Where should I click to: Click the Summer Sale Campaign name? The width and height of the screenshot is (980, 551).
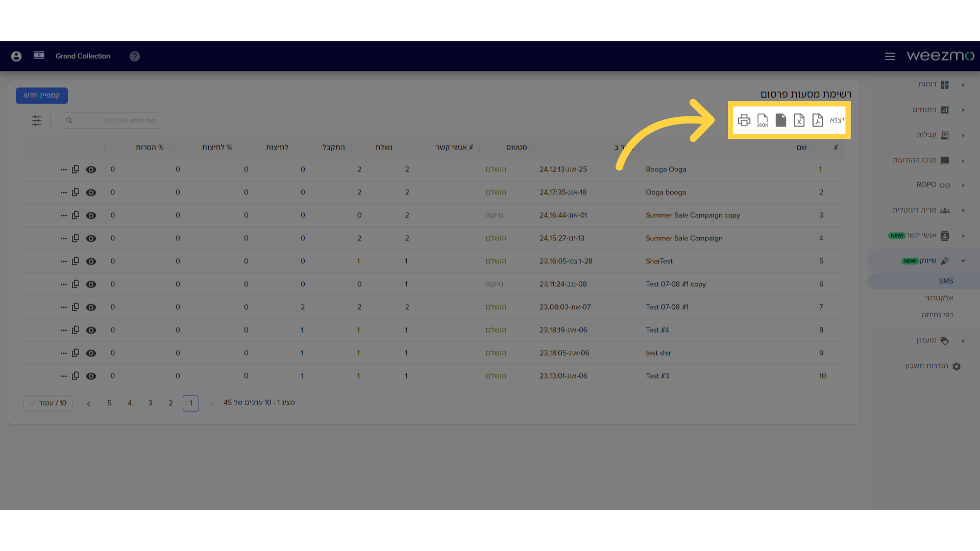point(684,238)
